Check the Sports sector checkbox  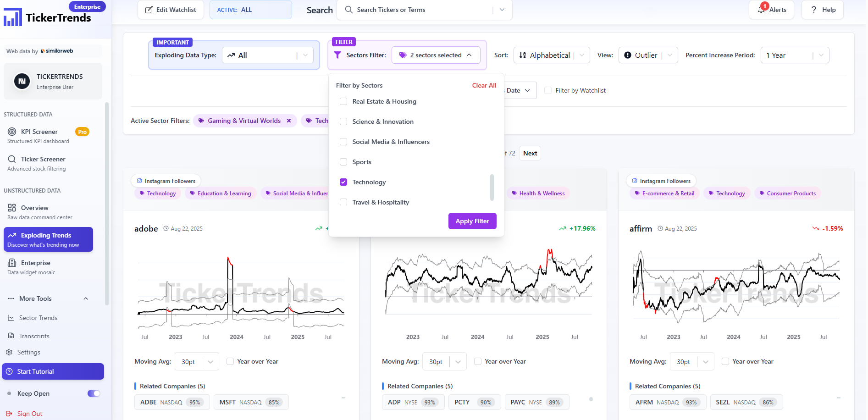[343, 162]
